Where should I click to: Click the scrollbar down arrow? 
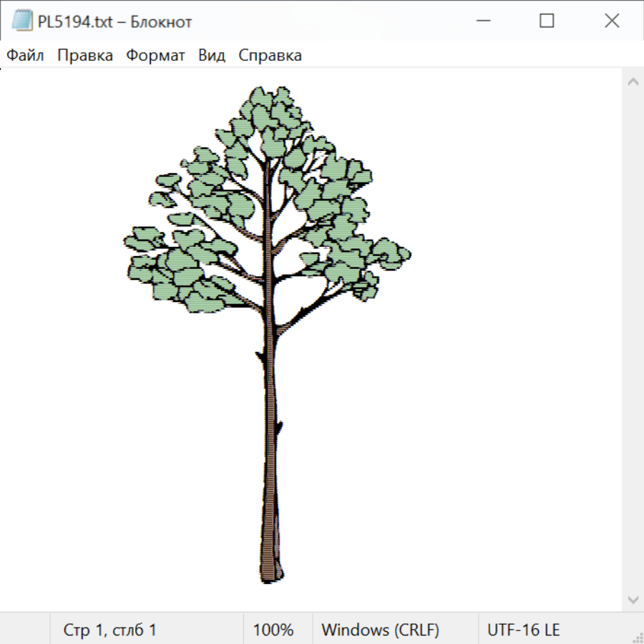click(x=633, y=599)
